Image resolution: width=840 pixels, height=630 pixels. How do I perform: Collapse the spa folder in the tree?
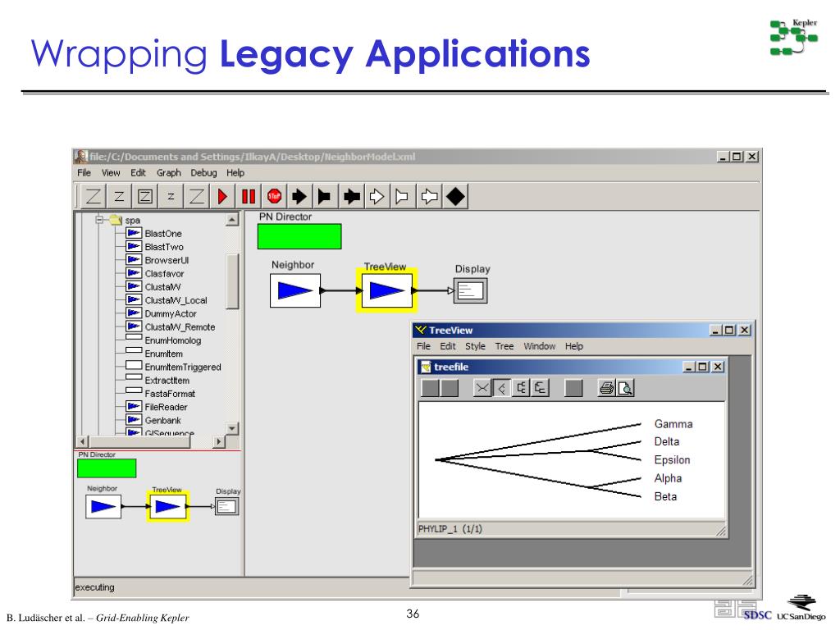pos(99,220)
